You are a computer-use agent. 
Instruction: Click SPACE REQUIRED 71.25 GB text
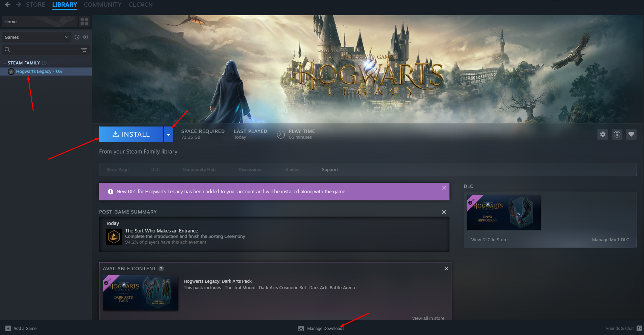click(x=203, y=134)
